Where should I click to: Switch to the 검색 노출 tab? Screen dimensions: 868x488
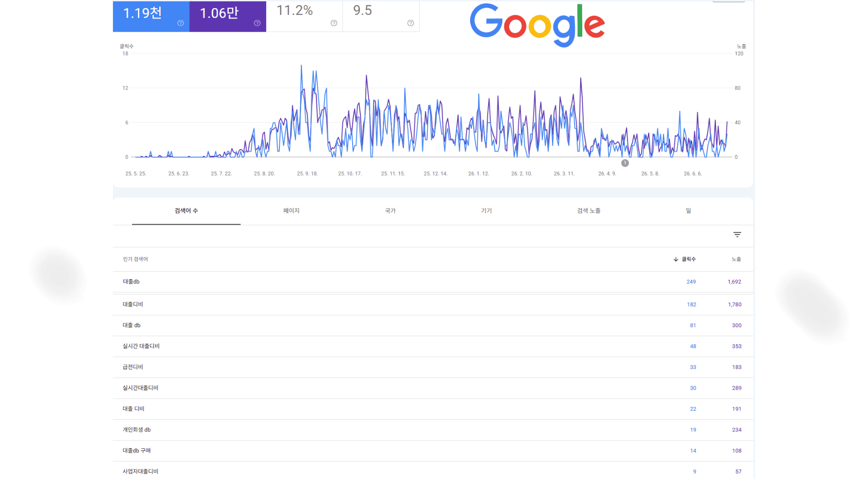coord(589,211)
